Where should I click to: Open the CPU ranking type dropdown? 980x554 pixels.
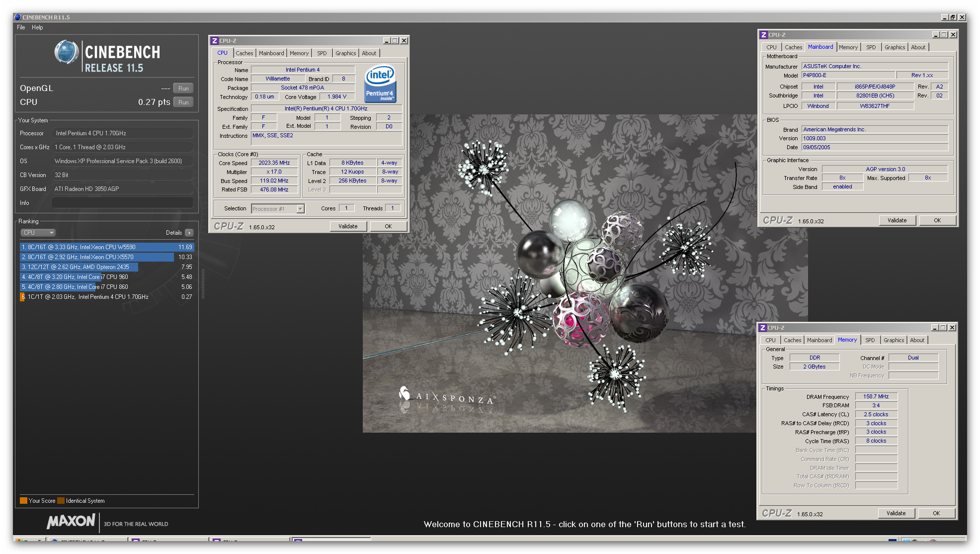(x=38, y=233)
